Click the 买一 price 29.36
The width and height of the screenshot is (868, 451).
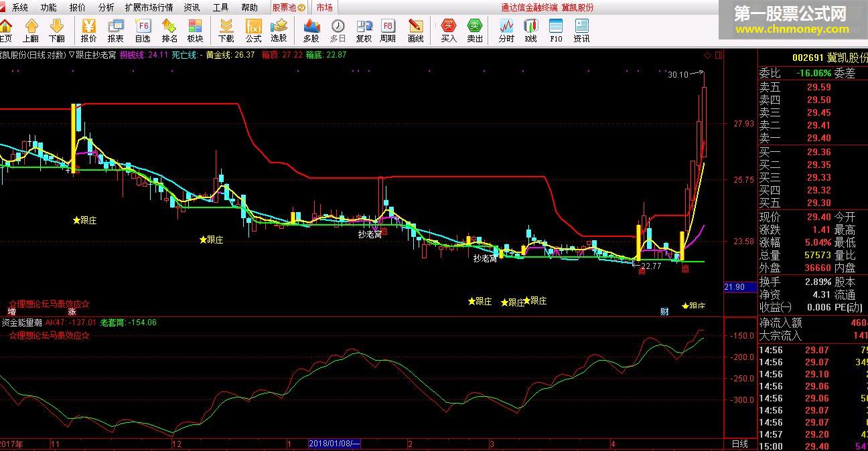[818, 152]
